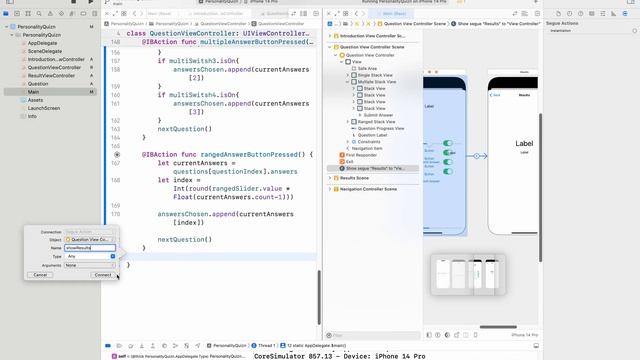
Task: Collapse the PersonalityQuizn project root
Action: pyautogui.click(x=7, y=27)
